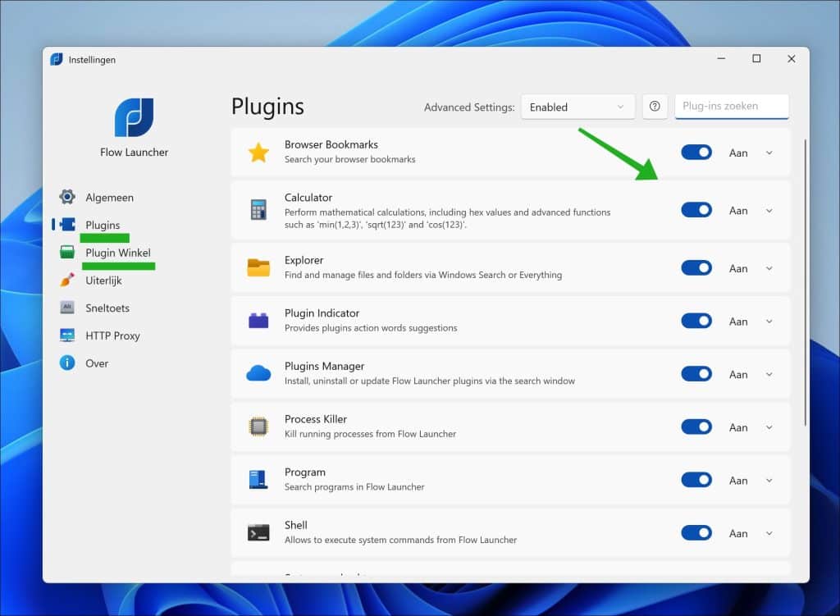Expand the Calculator plugin chevron

tap(769, 211)
